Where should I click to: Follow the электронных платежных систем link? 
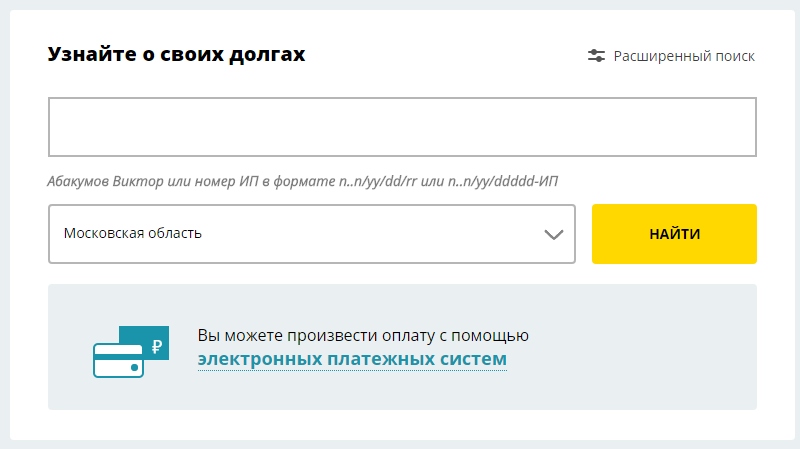(x=352, y=359)
